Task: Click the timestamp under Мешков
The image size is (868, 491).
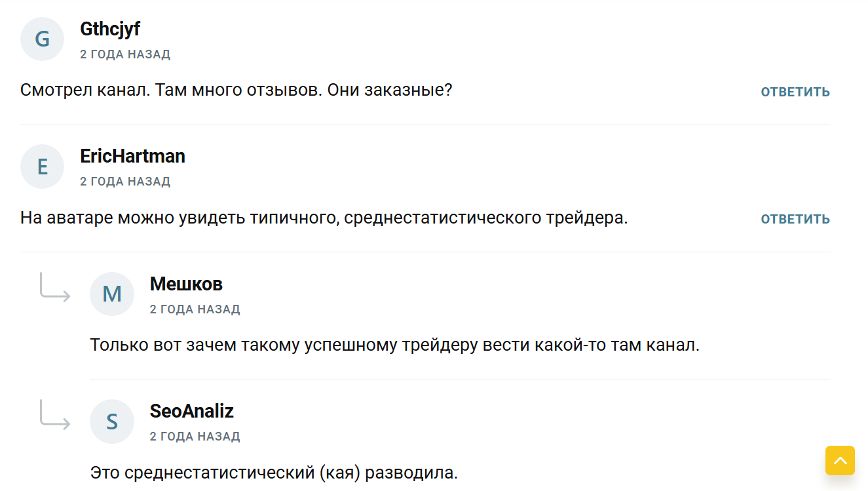Action: tap(195, 309)
